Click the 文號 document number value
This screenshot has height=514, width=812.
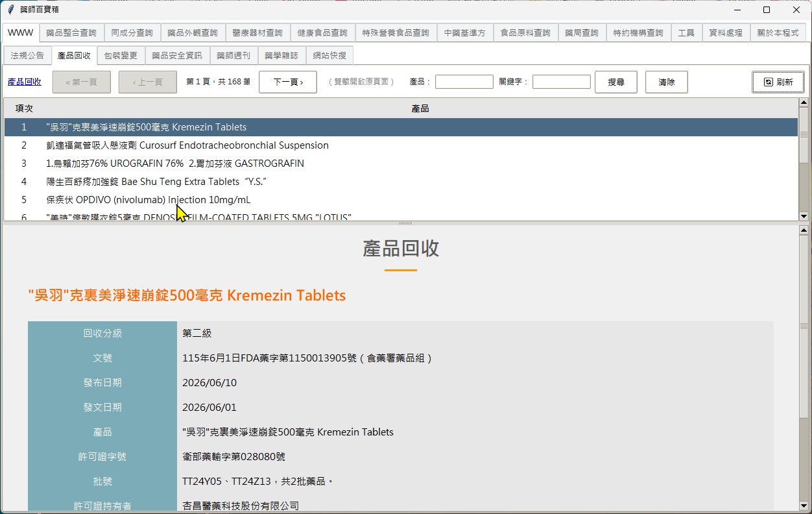tap(307, 358)
